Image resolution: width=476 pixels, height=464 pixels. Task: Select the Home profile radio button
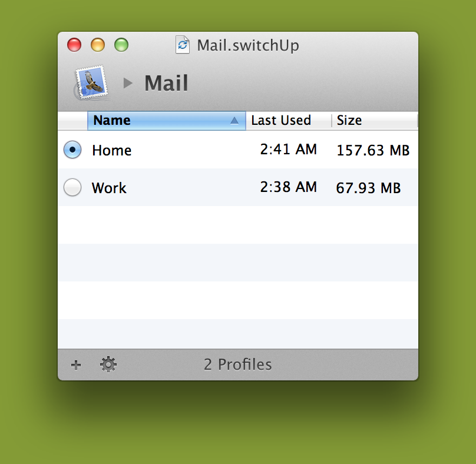tap(72, 150)
